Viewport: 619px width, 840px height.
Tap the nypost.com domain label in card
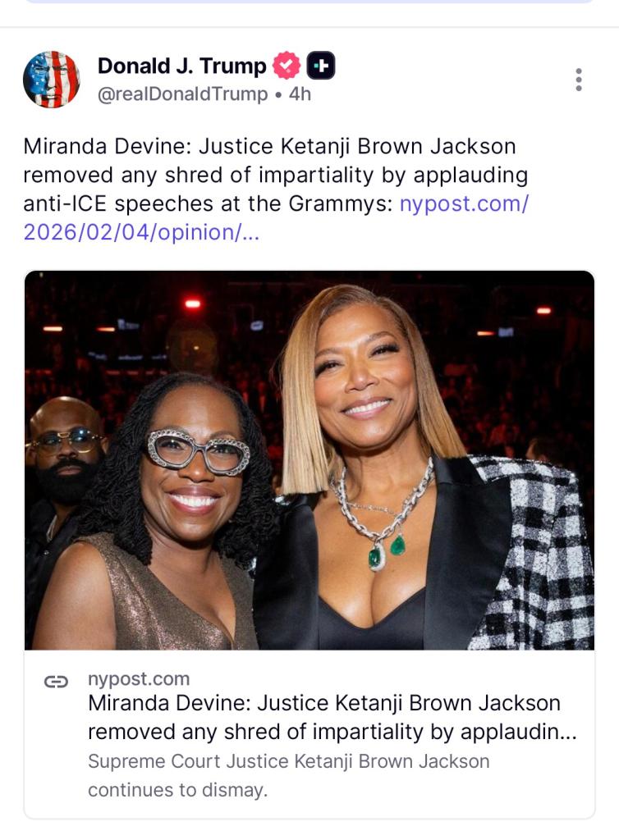click(139, 678)
